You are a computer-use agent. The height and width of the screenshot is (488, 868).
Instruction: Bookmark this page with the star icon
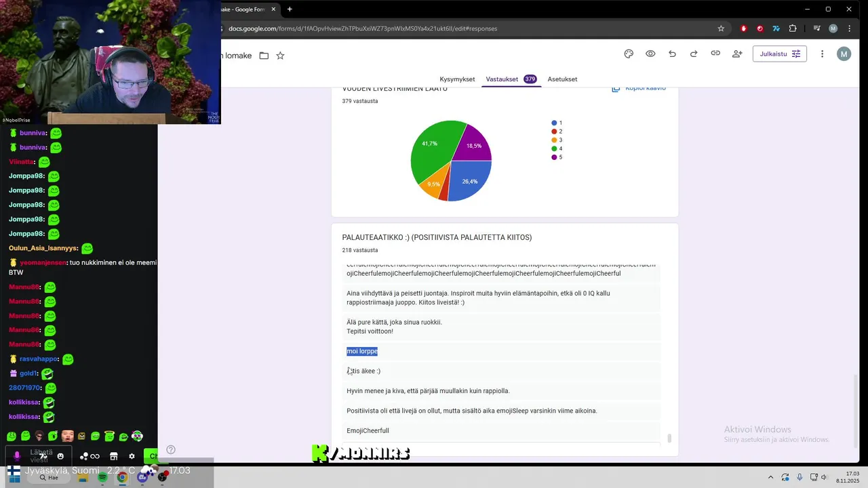[721, 28]
